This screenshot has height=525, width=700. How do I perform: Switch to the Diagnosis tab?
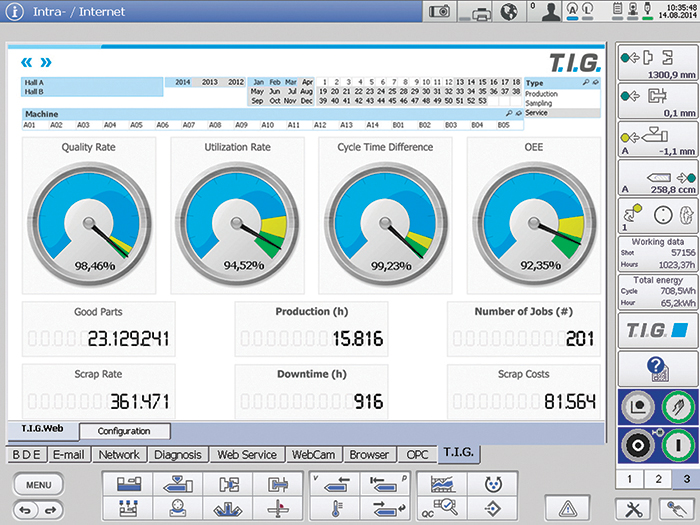click(x=179, y=454)
